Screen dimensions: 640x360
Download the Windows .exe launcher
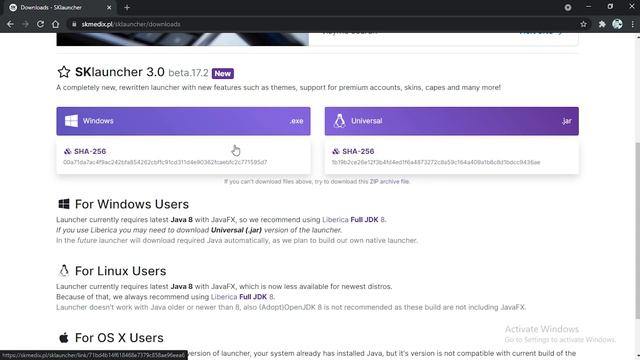pyautogui.click(x=183, y=121)
